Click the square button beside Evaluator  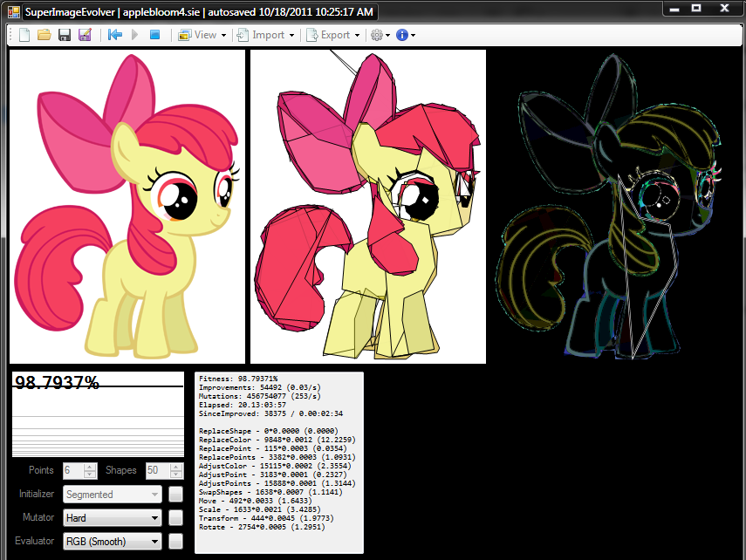[x=175, y=541]
